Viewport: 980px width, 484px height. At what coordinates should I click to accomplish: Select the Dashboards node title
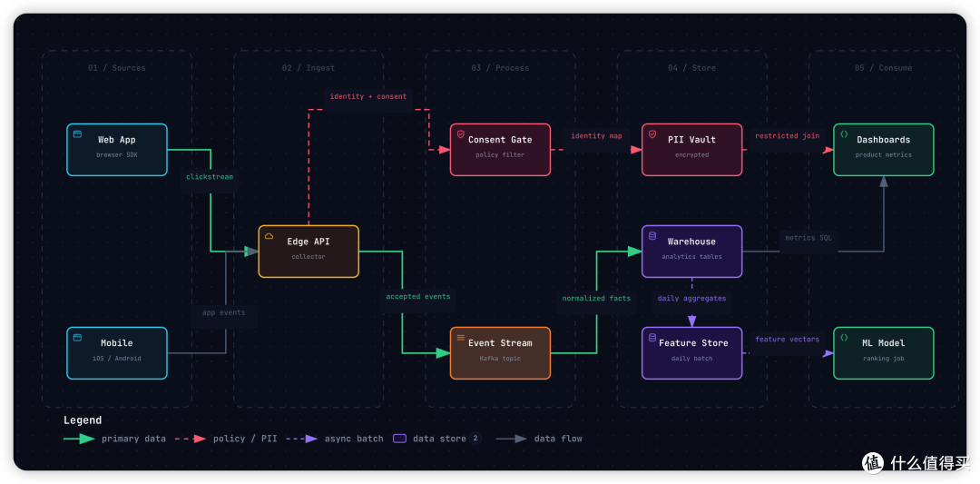883,140
